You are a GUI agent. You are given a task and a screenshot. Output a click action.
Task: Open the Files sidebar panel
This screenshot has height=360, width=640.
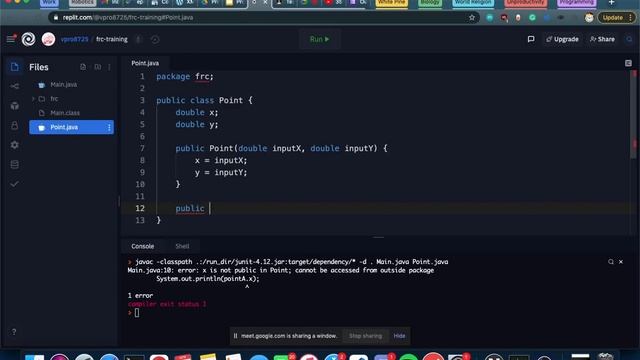pos(15,67)
